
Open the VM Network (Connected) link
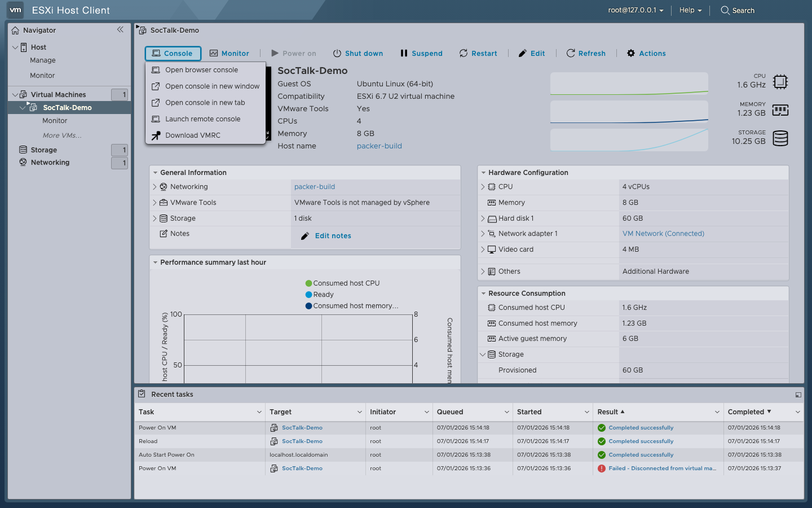click(x=663, y=234)
